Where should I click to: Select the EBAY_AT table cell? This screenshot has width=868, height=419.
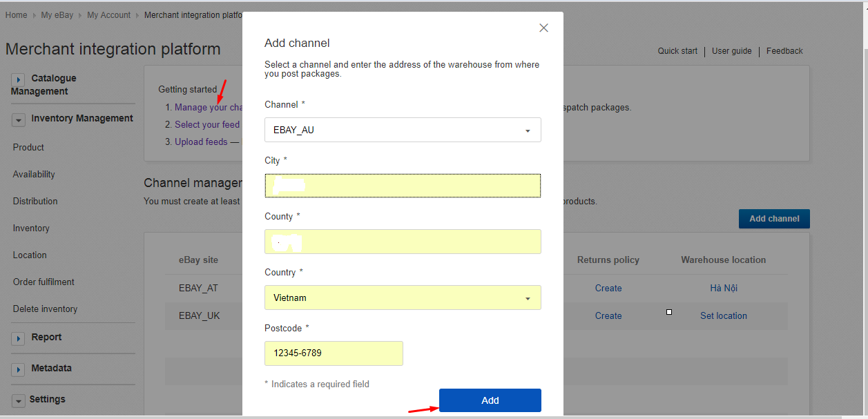tap(199, 289)
